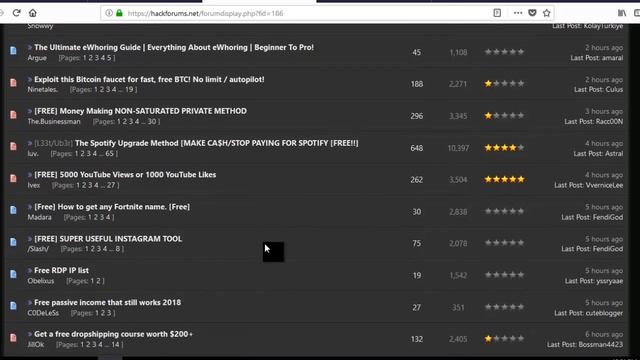Click the site information icon in address bar

click(109, 13)
